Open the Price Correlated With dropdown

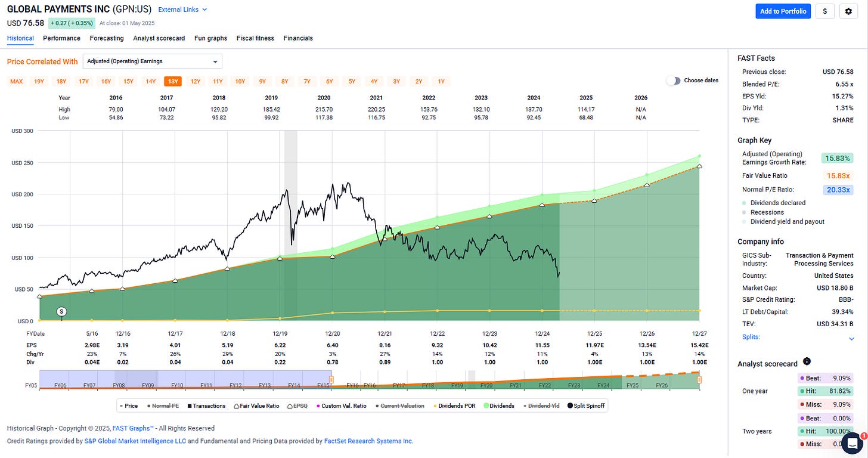tap(152, 61)
